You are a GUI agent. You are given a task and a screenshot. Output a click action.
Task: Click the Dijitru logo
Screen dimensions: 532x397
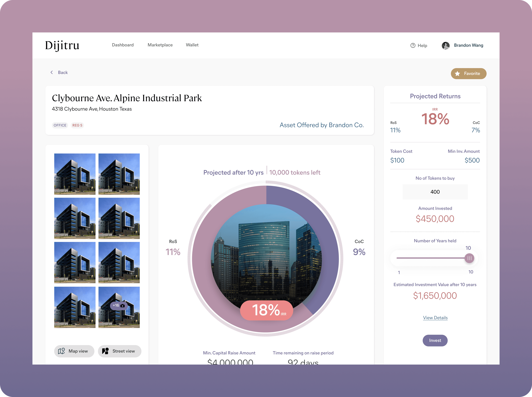pyautogui.click(x=62, y=45)
